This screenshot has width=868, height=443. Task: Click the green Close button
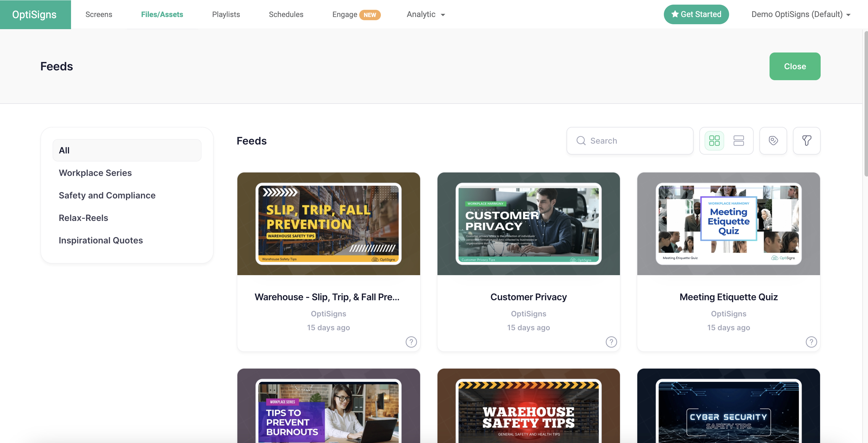[795, 66]
